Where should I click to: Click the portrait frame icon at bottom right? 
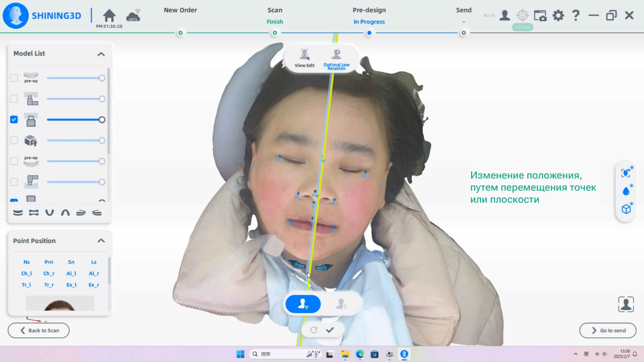coord(626,304)
